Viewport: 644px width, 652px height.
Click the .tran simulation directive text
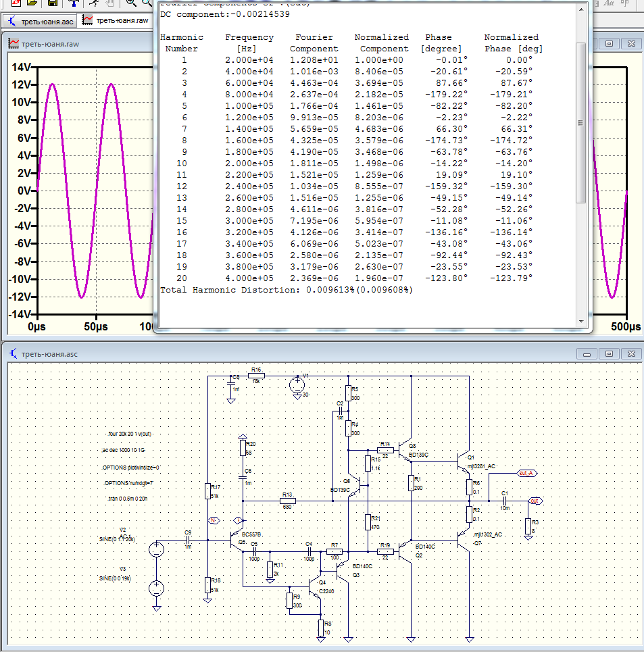[x=127, y=499]
